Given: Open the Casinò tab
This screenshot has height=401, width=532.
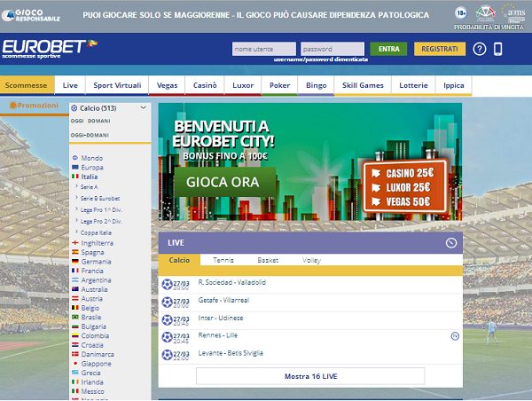Looking at the screenshot, I should [205, 85].
